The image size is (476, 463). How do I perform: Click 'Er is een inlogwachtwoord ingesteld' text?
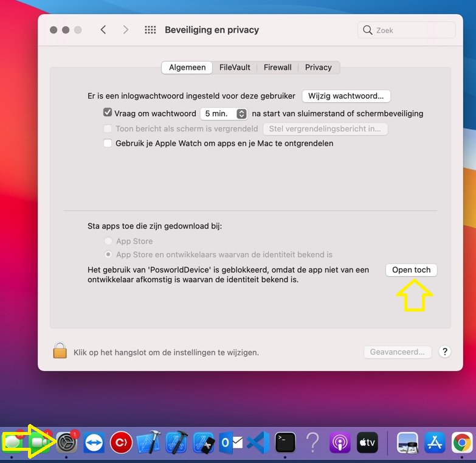(191, 96)
